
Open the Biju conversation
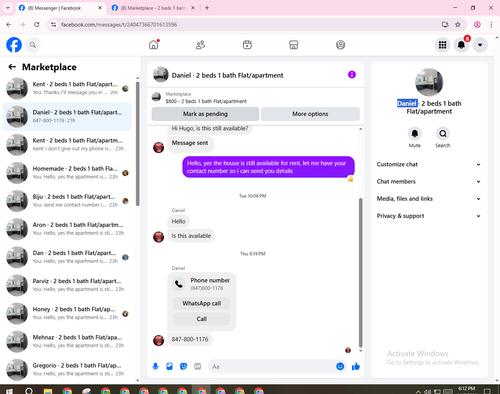(67, 201)
